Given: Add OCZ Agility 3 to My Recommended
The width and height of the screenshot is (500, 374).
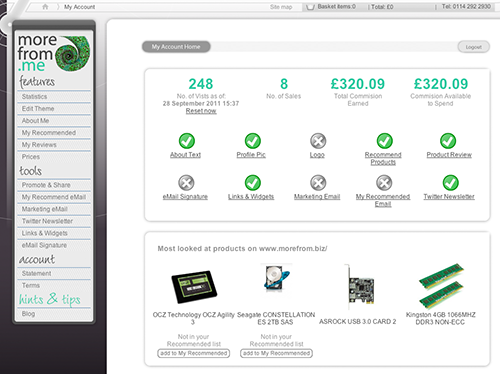Looking at the screenshot, I should pos(193,353).
